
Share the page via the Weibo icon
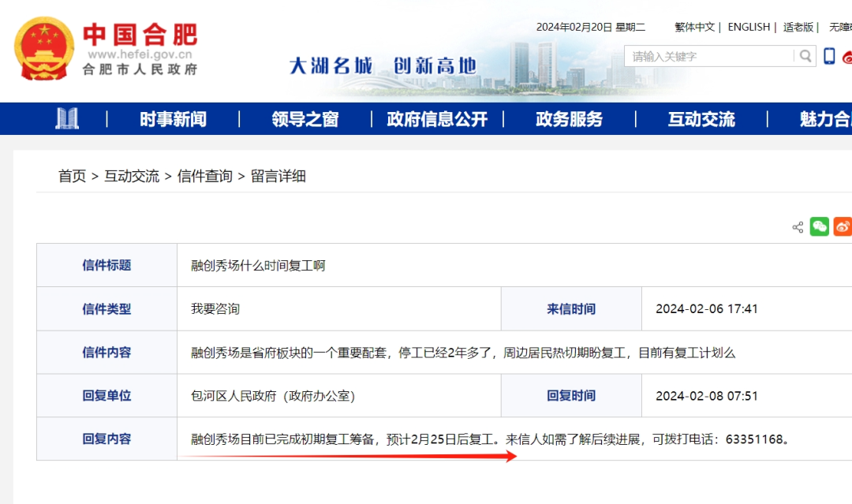click(843, 226)
